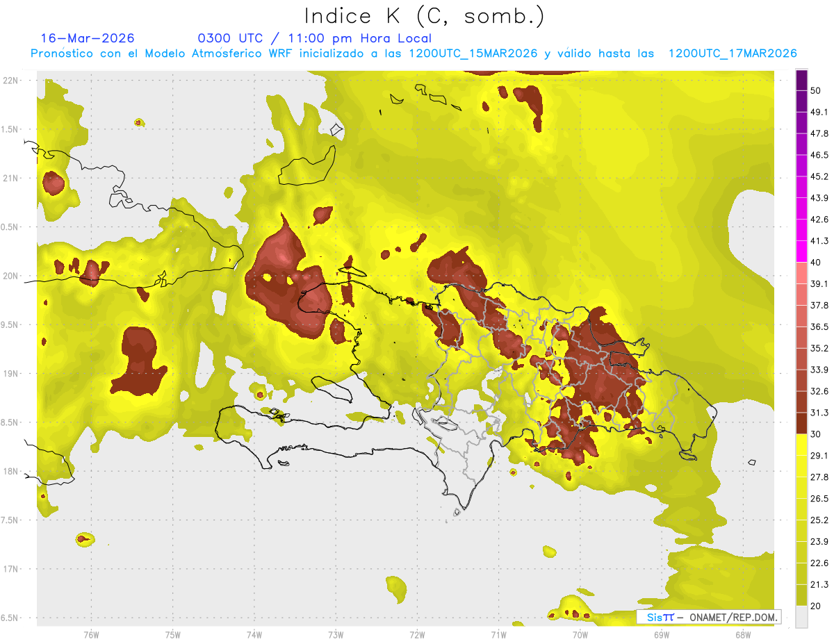The width and height of the screenshot is (834, 644).
Task: Click the '71W' longitude axis label
Action: [x=499, y=634]
